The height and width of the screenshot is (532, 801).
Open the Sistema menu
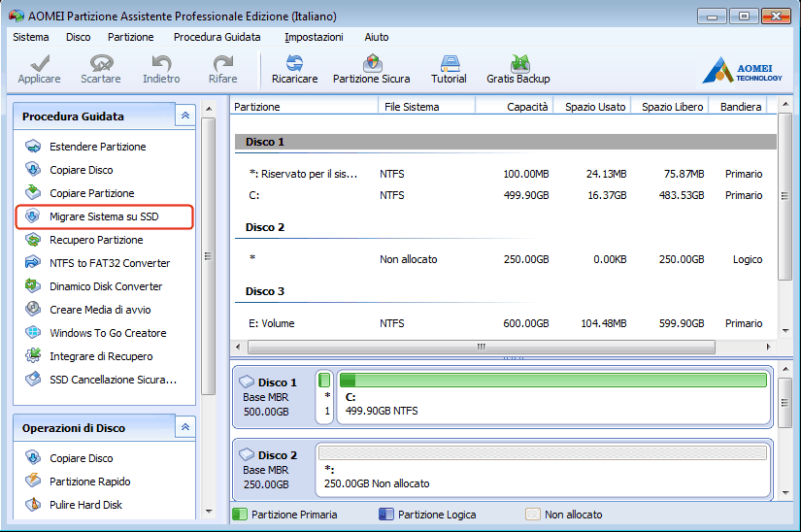tap(31, 37)
